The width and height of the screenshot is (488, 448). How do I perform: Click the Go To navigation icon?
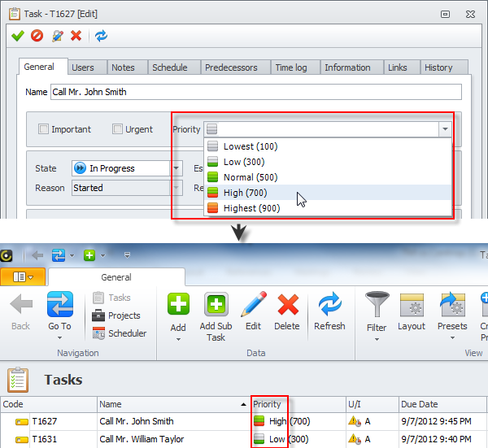(59, 305)
